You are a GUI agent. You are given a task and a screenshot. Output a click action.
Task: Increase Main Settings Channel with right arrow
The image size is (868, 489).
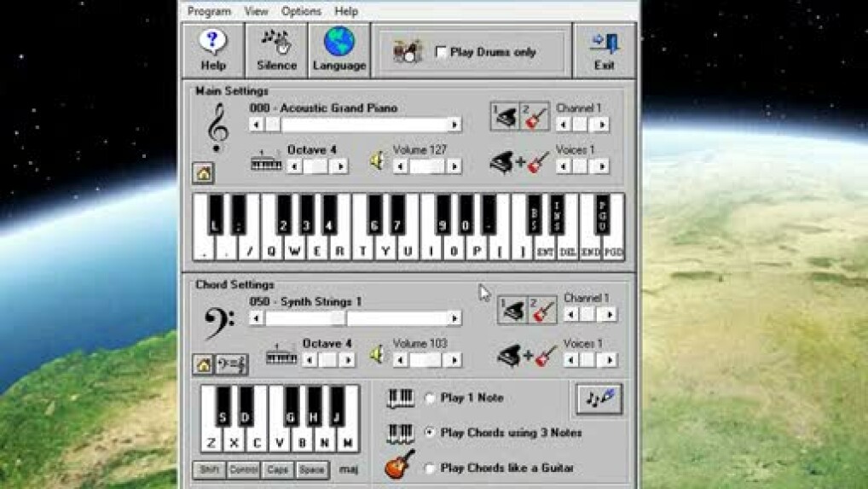602,125
